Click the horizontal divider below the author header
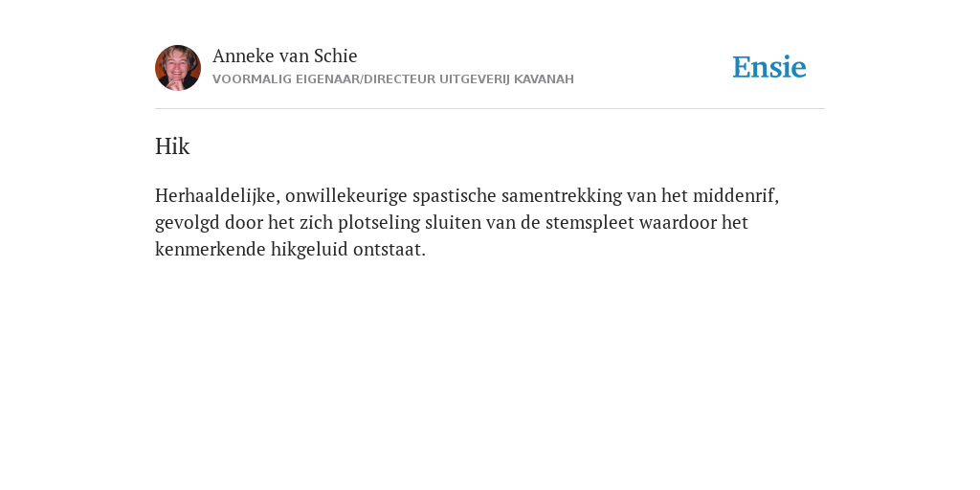Viewport: 980px width, 490px height. (x=490, y=109)
